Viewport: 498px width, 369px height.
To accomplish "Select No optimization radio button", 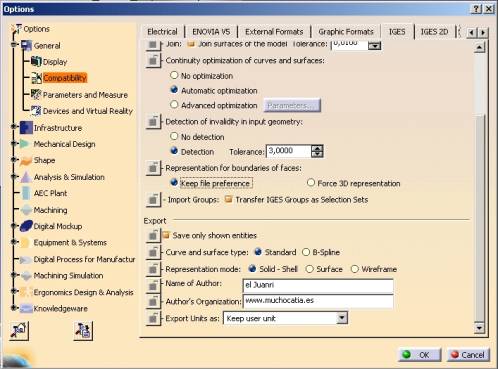I will pyautogui.click(x=174, y=75).
